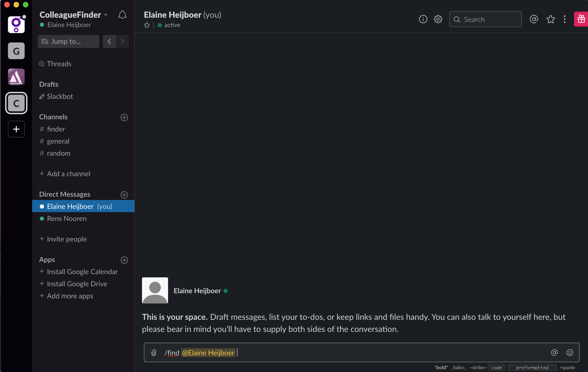Go back in history
This screenshot has height=372, width=588.
pos(109,41)
